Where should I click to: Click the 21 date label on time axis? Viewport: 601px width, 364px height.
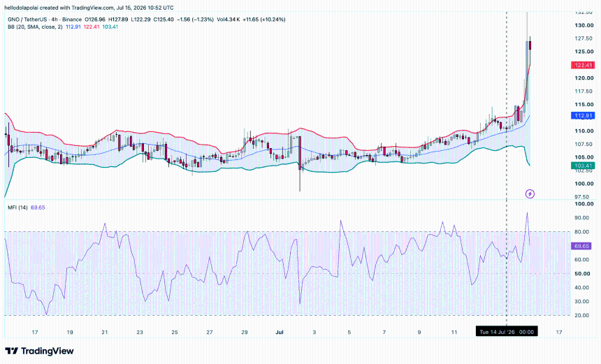[x=105, y=332]
